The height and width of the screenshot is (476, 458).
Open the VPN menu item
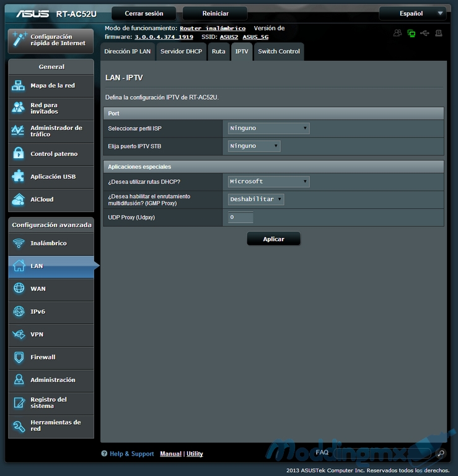[x=51, y=335]
